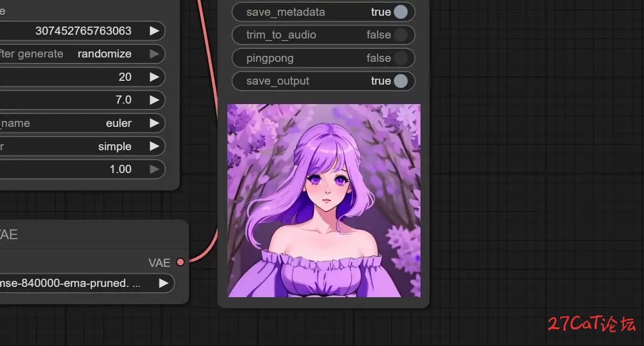Click the pink link wire near VAE output
644x346 pixels.
click(x=202, y=255)
